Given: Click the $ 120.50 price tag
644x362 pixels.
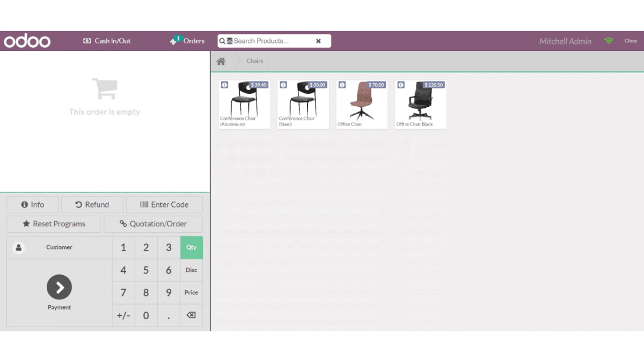Looking at the screenshot, I should click(434, 85).
